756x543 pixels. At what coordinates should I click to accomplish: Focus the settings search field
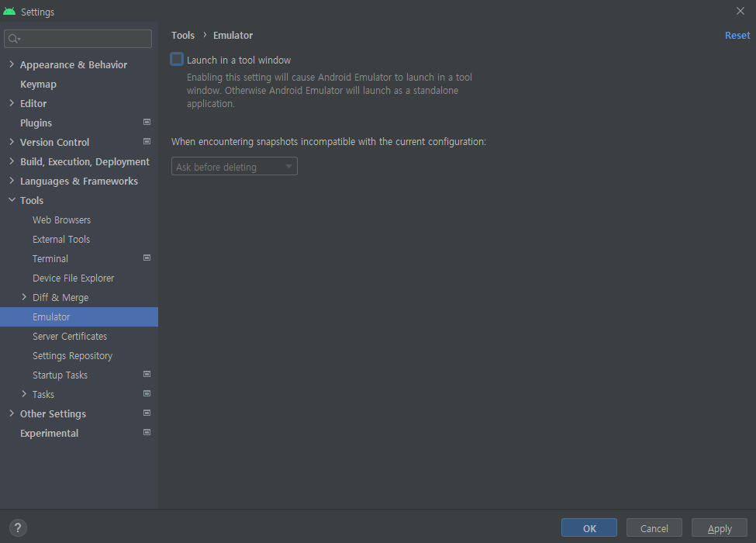[78, 39]
